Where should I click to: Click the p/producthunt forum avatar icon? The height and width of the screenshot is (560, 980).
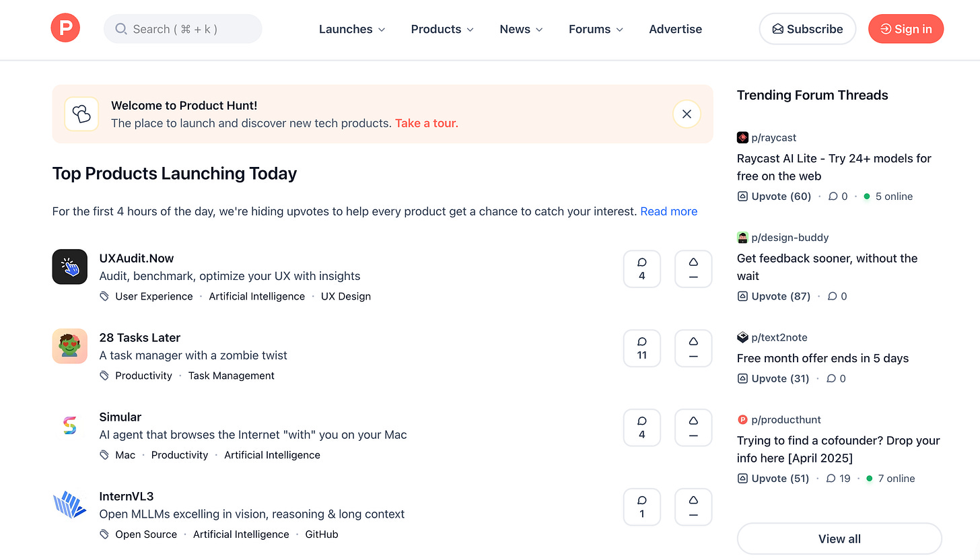pyautogui.click(x=742, y=419)
